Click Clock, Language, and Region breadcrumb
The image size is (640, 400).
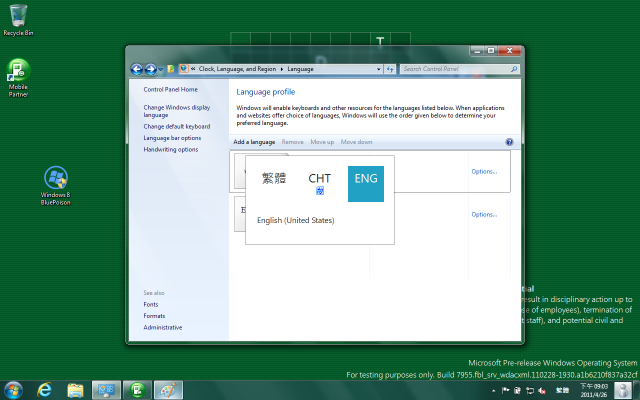click(237, 69)
